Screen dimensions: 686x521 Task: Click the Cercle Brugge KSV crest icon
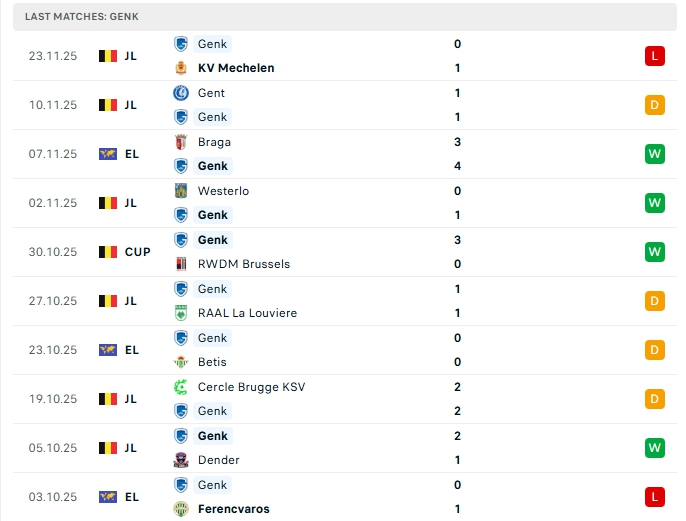click(x=181, y=387)
